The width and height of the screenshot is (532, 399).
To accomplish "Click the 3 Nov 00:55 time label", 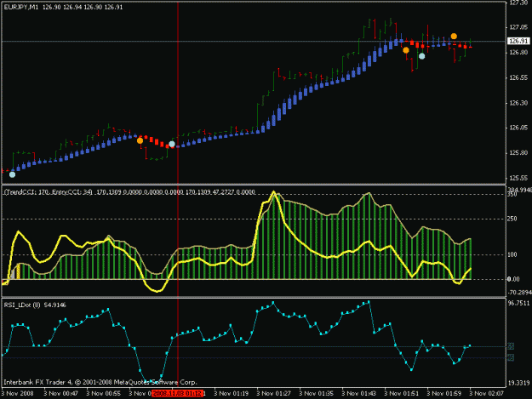I will pos(104,394).
